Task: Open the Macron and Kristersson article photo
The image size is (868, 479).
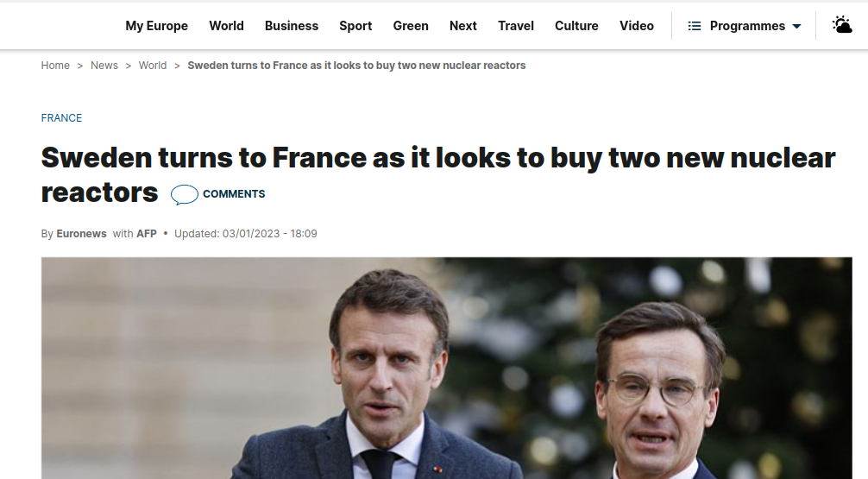Action: [x=447, y=368]
